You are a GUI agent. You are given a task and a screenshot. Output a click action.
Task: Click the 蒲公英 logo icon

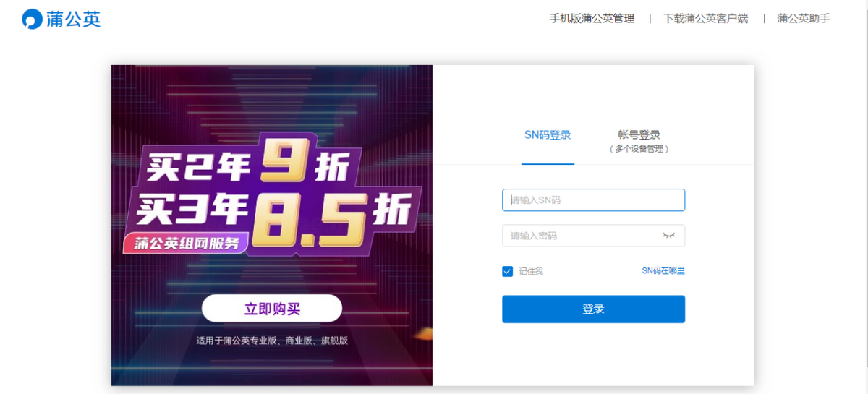point(33,19)
